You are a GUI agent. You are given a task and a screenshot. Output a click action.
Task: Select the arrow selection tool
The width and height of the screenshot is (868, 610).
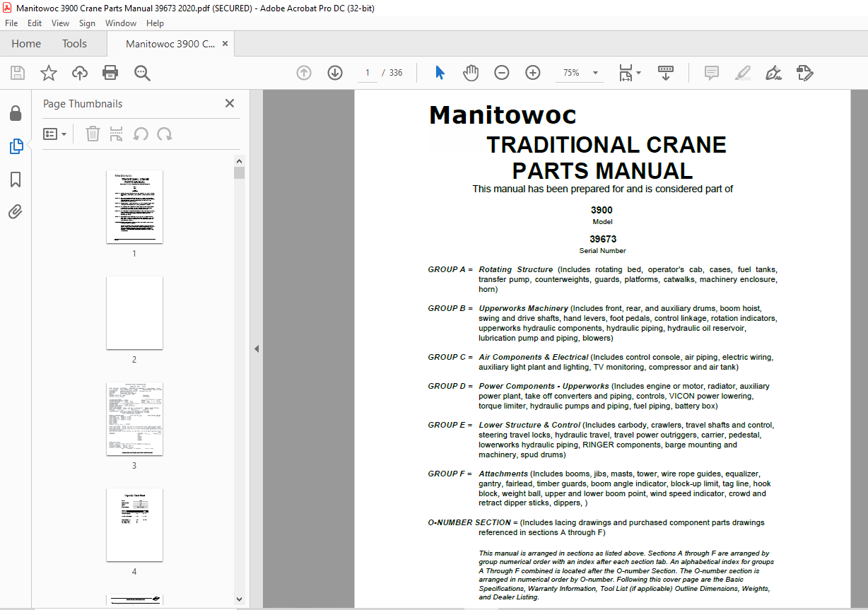tap(440, 73)
